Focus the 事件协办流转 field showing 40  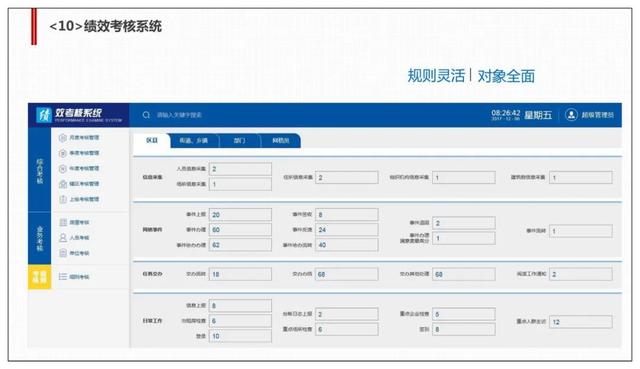347,245
